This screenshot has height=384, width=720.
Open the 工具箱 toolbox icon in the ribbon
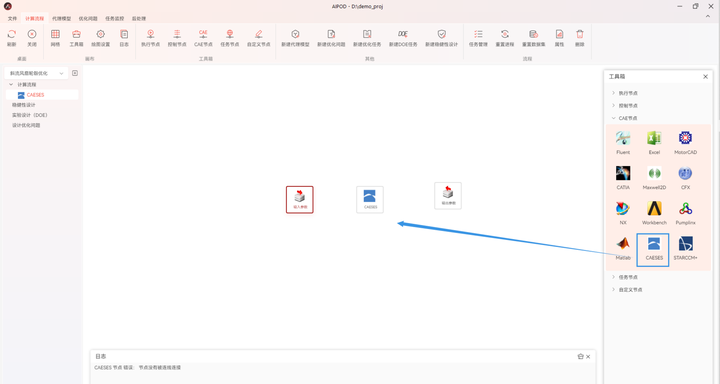tap(76, 34)
